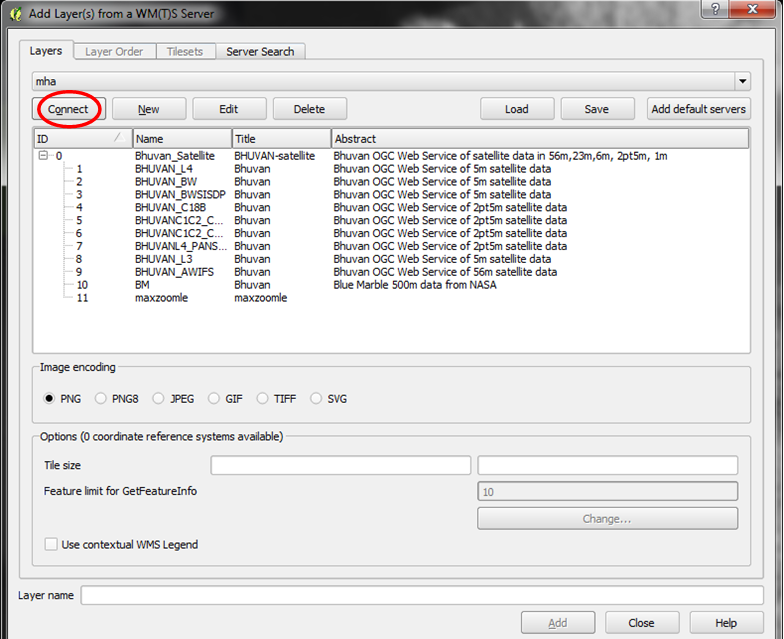
Task: Sort by the Abstract column header
Action: [x=540, y=138]
